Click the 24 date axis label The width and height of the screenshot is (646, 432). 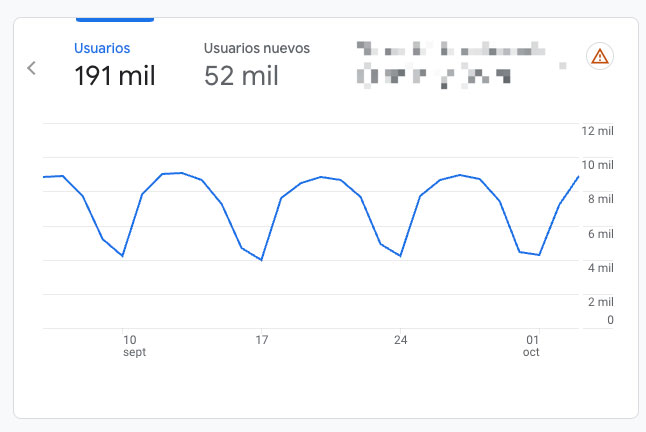coord(400,340)
